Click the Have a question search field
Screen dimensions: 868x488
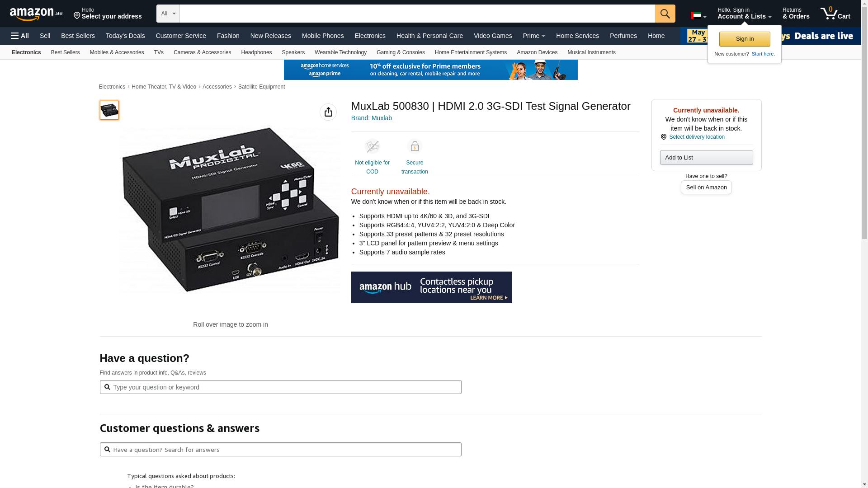280,387
